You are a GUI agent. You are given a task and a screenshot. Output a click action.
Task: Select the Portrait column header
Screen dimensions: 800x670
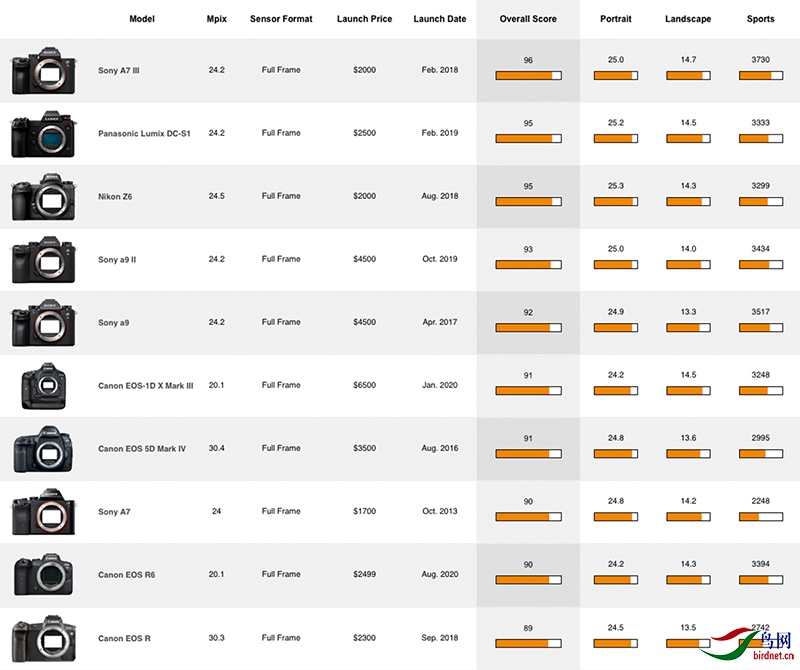click(615, 19)
